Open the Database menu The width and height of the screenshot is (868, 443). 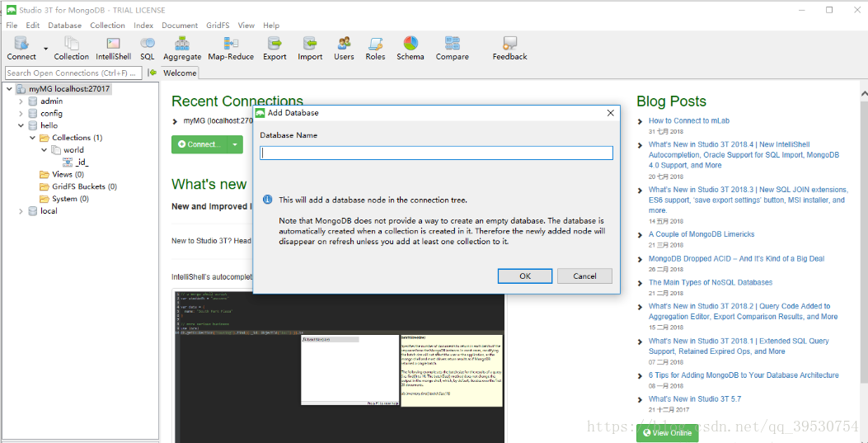coord(65,25)
